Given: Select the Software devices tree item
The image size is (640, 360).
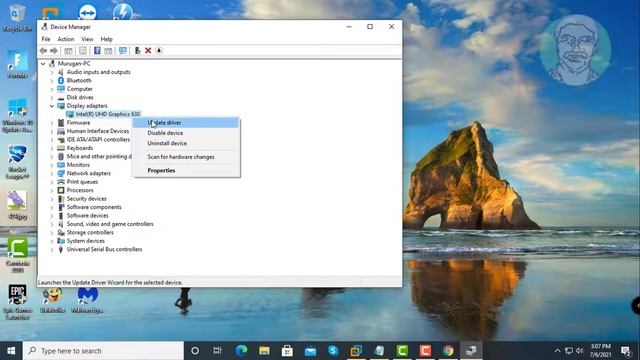Looking at the screenshot, I should click(x=87, y=216).
